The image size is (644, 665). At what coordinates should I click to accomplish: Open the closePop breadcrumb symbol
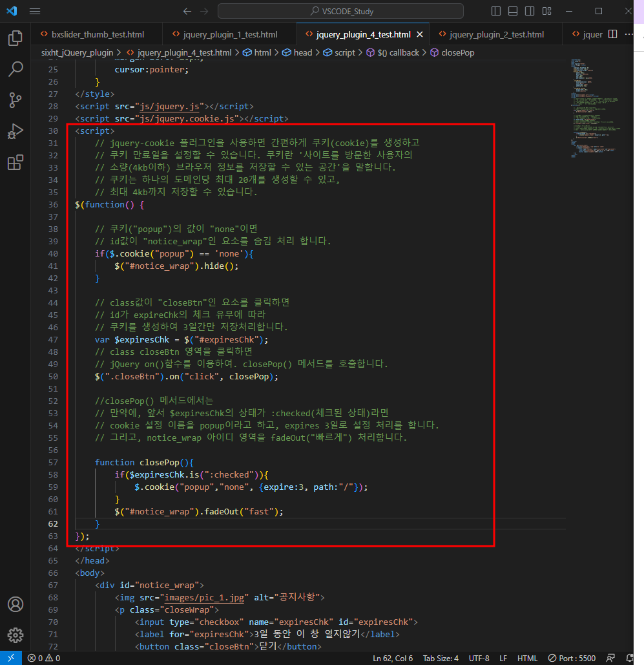click(452, 52)
